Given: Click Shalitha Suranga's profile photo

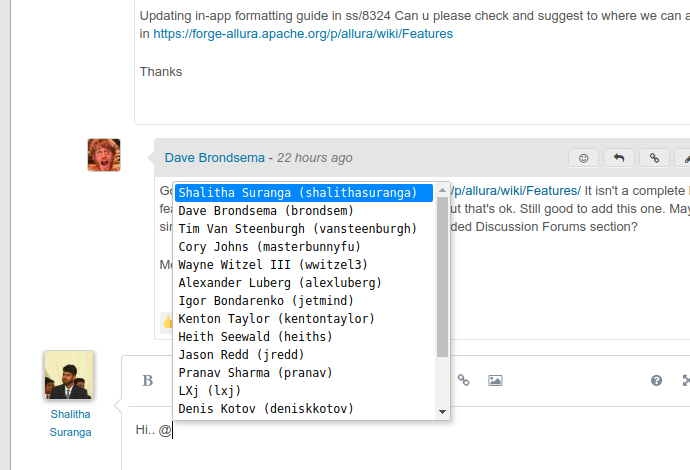Looking at the screenshot, I should coord(69,375).
